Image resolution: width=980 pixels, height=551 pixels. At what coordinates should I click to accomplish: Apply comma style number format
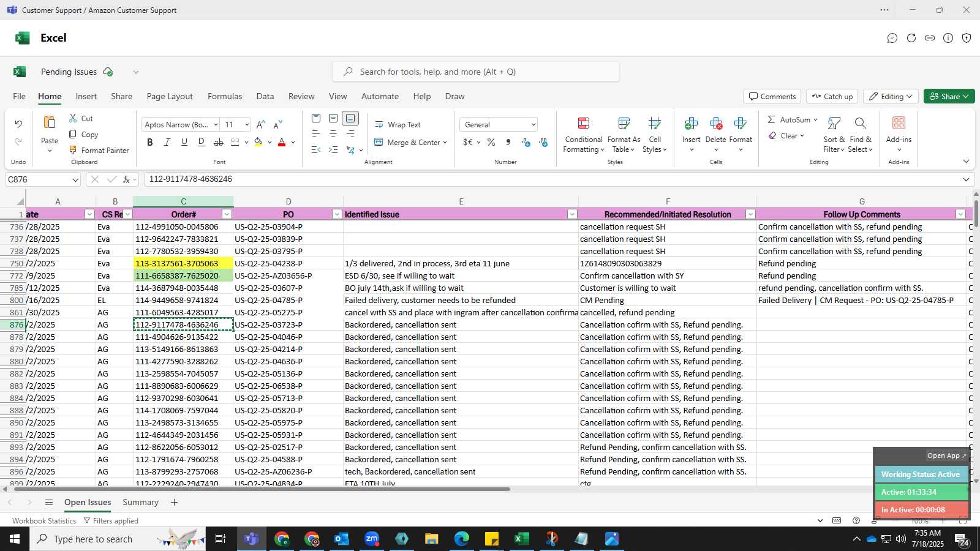click(508, 142)
